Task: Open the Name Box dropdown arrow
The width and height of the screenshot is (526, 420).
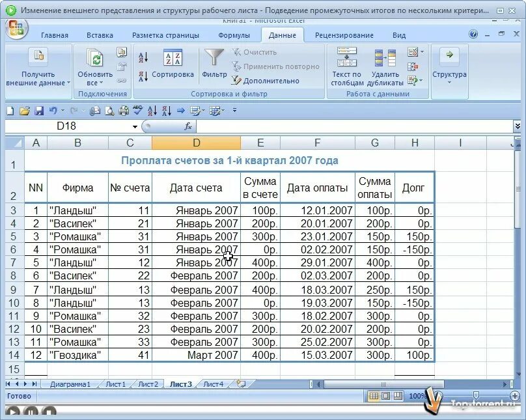Action: coord(135,126)
